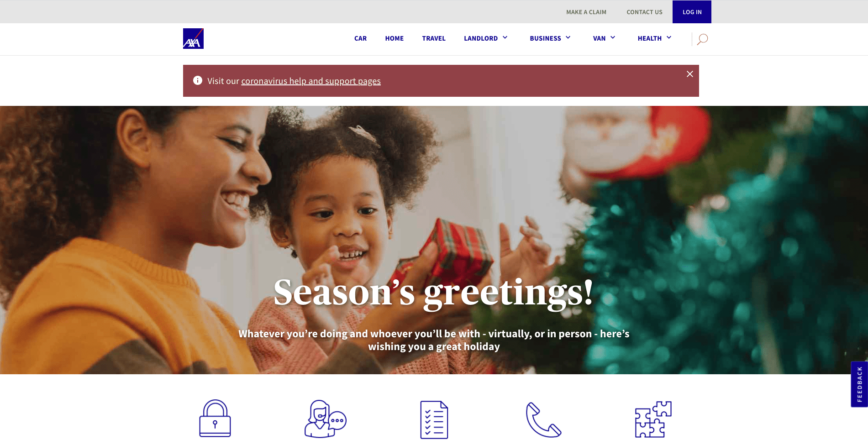This screenshot has height=445, width=868.
Task: Click the info icon in the coronavirus banner
Action: coord(198,80)
